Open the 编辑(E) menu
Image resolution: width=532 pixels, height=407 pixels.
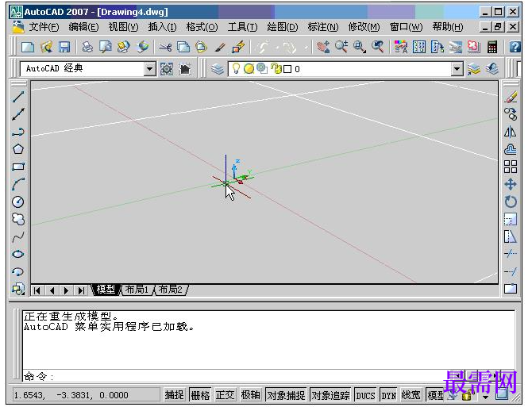83,27
